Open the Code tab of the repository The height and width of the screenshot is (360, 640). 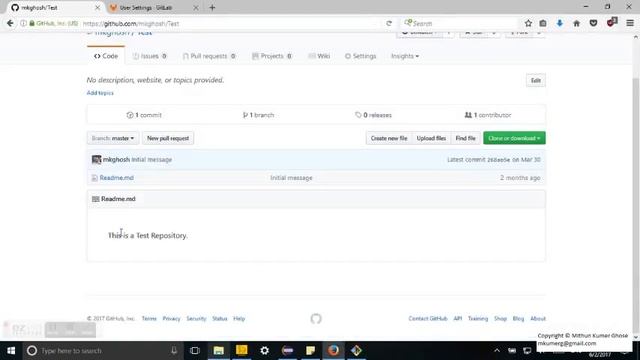pos(106,56)
